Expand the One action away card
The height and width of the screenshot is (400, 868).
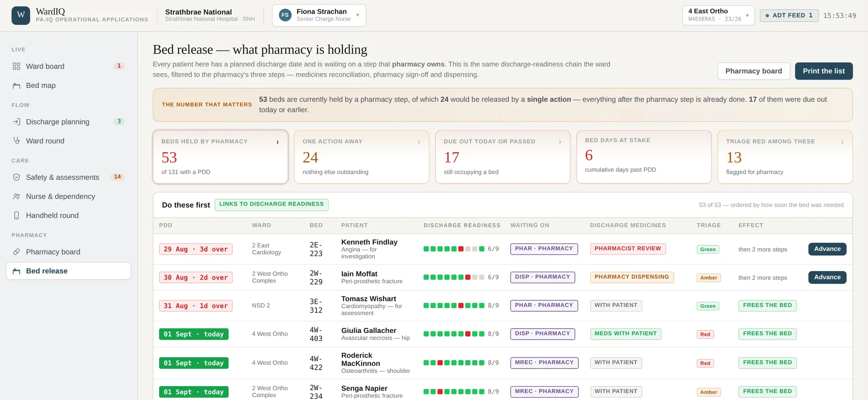pyautogui.click(x=361, y=157)
